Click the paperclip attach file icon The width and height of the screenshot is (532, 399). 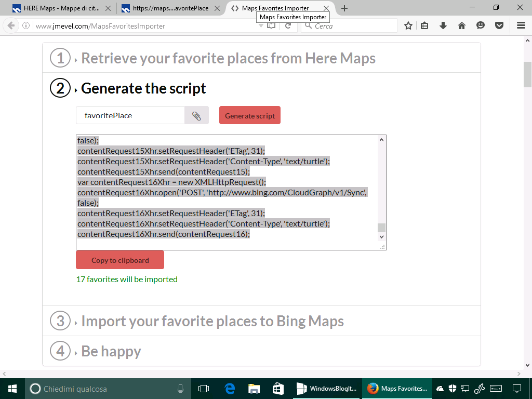click(x=196, y=115)
